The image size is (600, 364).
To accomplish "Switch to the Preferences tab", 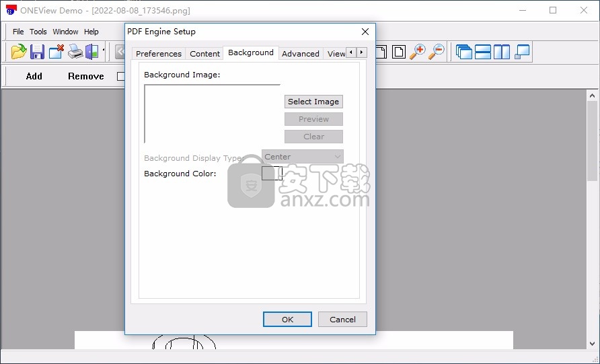I will point(159,54).
